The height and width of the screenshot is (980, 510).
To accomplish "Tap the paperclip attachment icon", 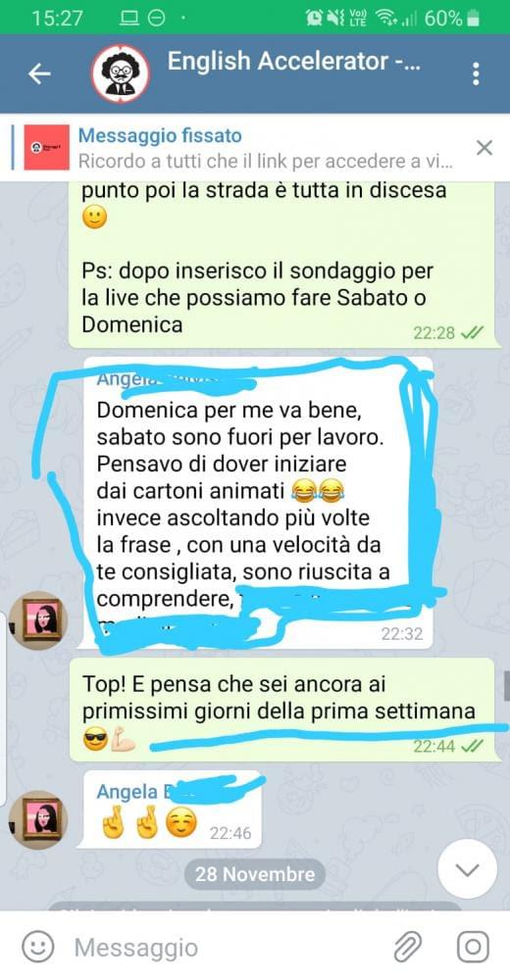I will (x=407, y=947).
